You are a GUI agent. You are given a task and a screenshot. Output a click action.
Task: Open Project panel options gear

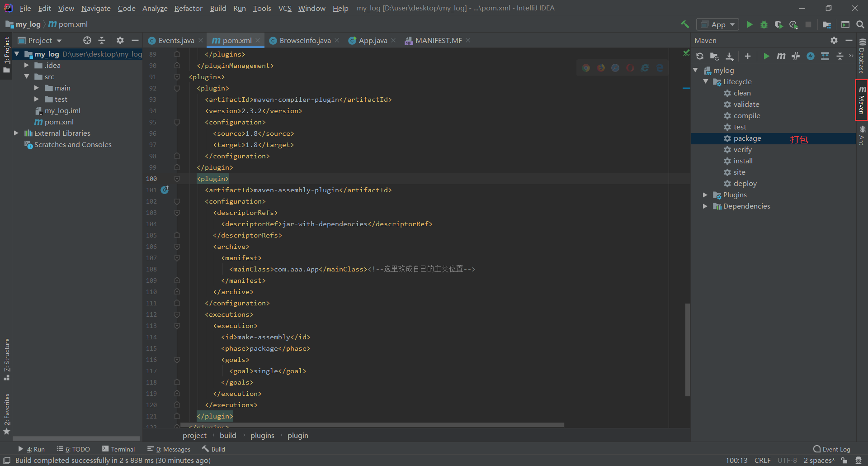(120, 40)
